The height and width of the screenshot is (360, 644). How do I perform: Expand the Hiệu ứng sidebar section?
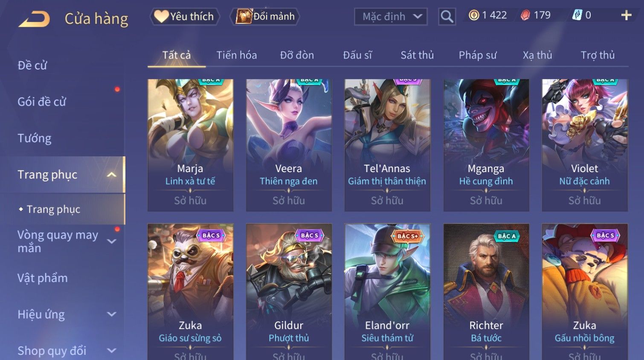tap(112, 314)
